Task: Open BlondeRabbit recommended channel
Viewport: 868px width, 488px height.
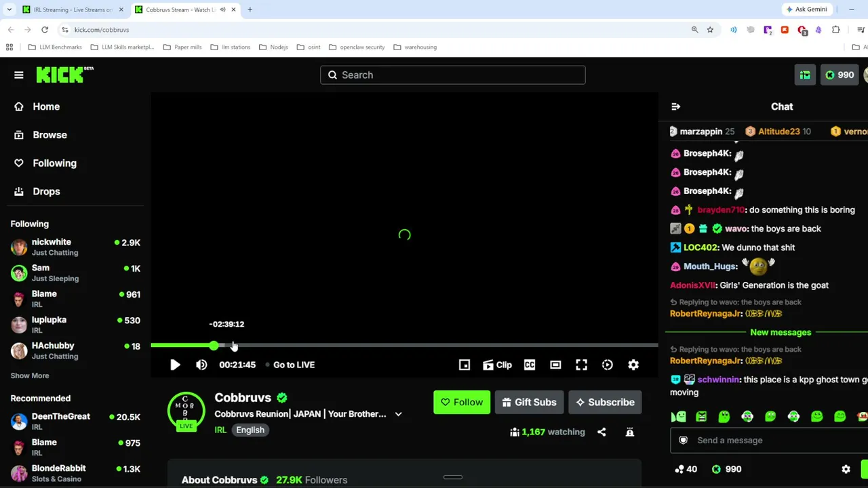Action: 75,473
